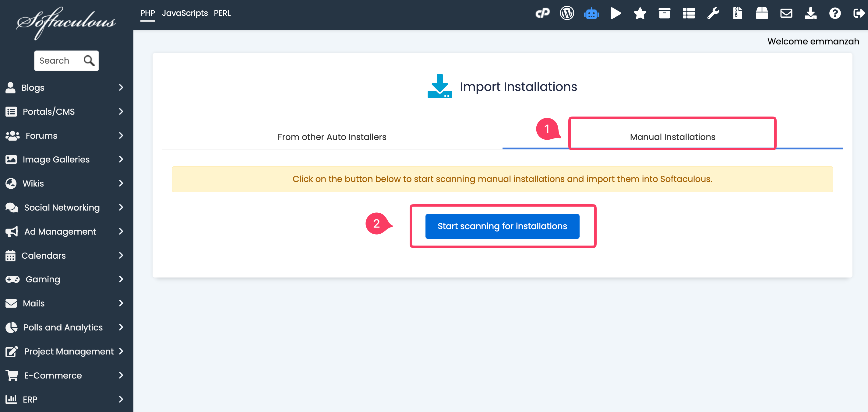868x412 pixels.
Task: Click the Wikis globe icon
Action: pos(11,183)
